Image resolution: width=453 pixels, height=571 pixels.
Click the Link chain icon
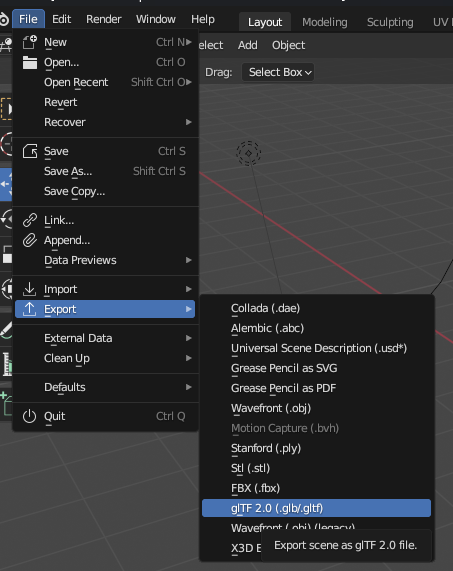29,220
